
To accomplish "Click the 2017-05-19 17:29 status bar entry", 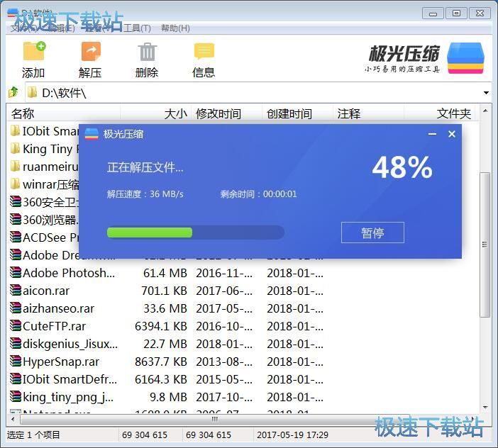I will (x=292, y=435).
